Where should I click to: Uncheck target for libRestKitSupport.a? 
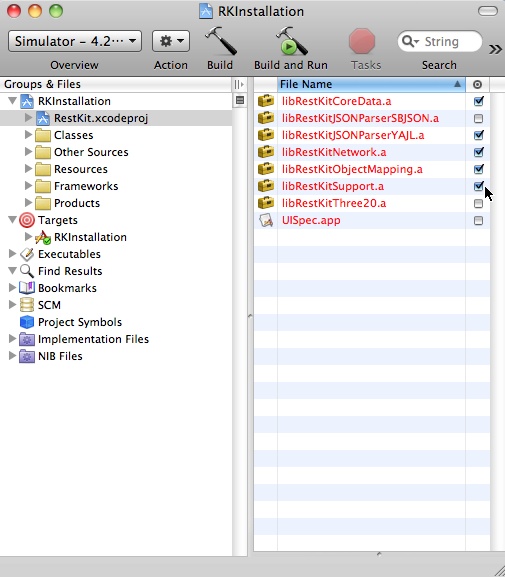[478, 186]
